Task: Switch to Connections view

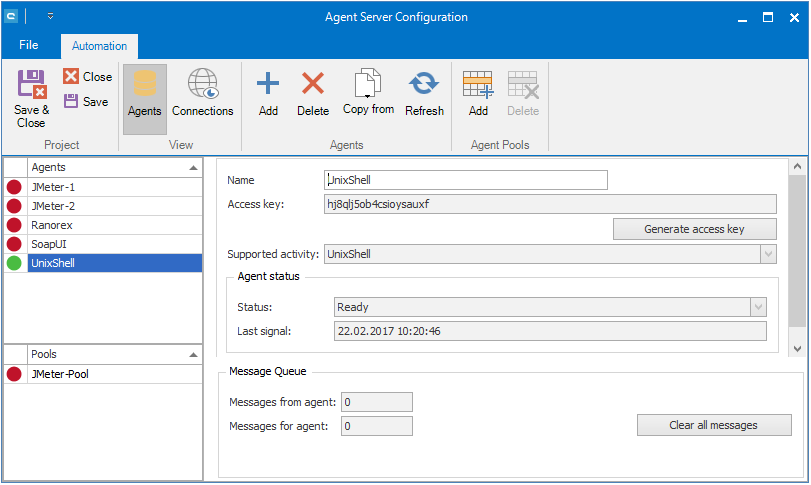Action: (202, 95)
